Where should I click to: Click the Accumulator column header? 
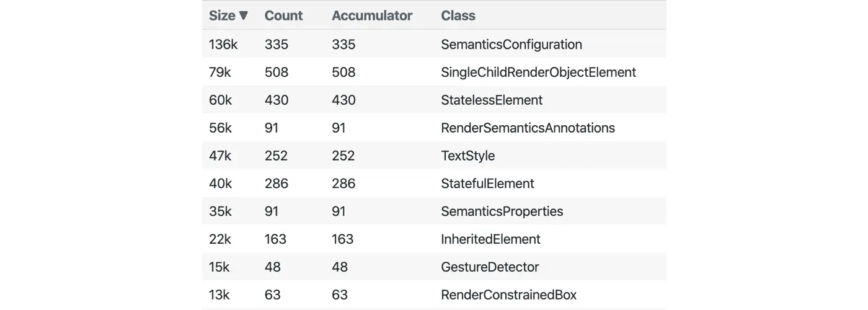[372, 16]
